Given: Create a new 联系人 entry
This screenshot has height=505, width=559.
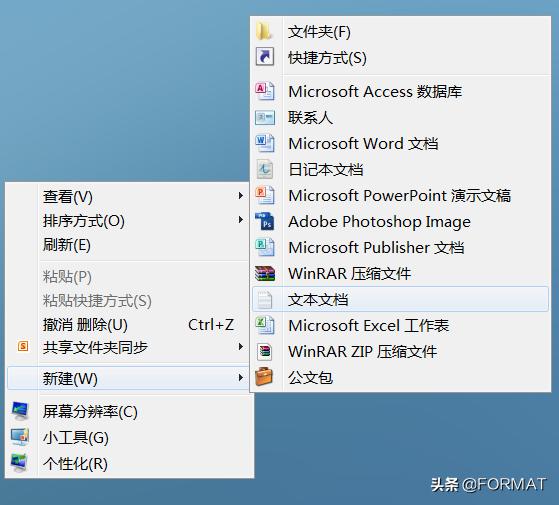Looking at the screenshot, I should point(400,118).
